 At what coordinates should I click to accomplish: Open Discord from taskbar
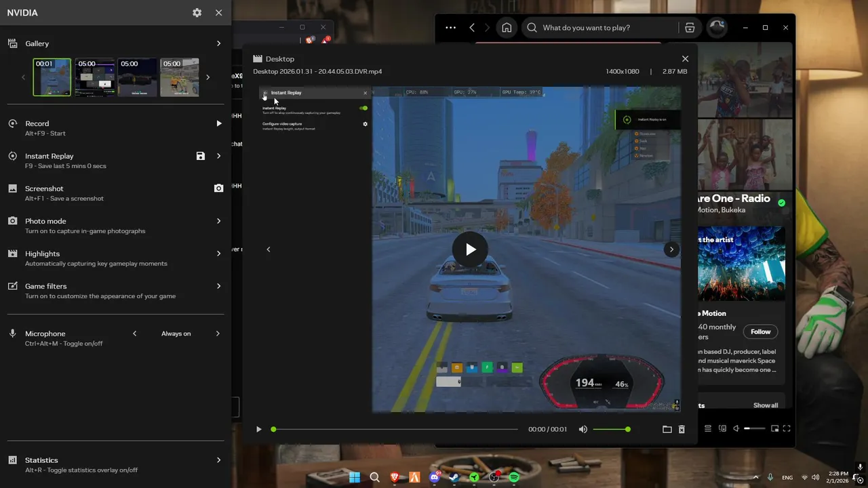pos(435,477)
